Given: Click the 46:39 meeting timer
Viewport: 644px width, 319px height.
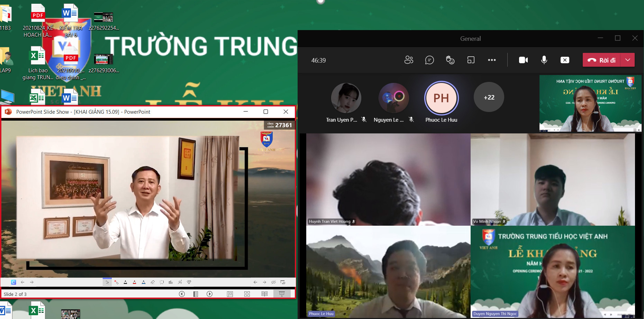Looking at the screenshot, I should [x=318, y=60].
